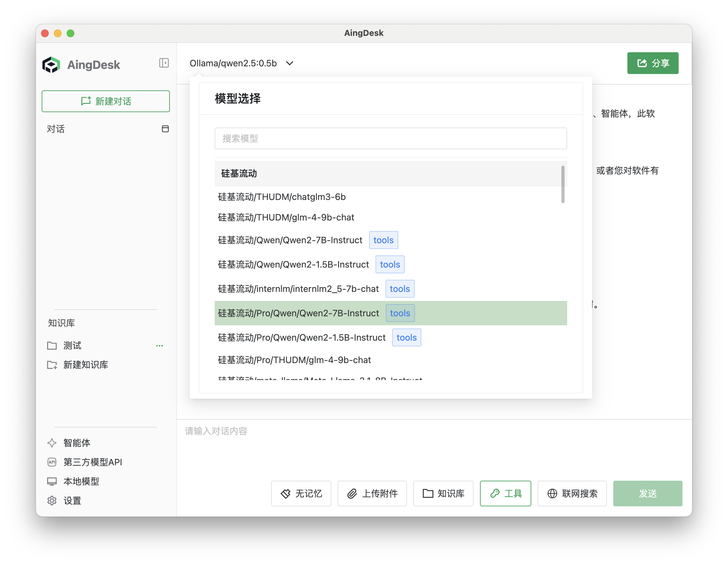Click the green 分享 share button
Viewport: 728px width, 564px height.
652,63
